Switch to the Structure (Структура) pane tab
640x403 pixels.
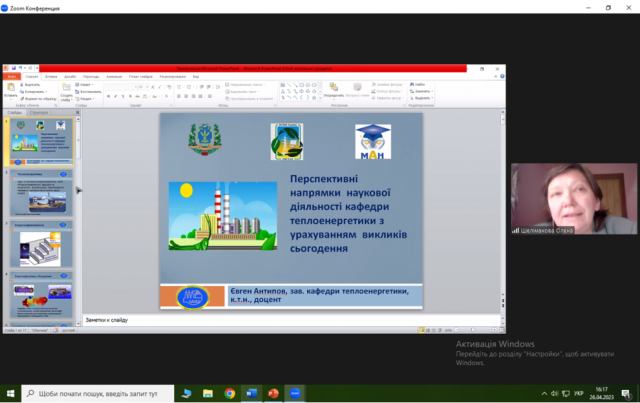pyautogui.click(x=39, y=113)
